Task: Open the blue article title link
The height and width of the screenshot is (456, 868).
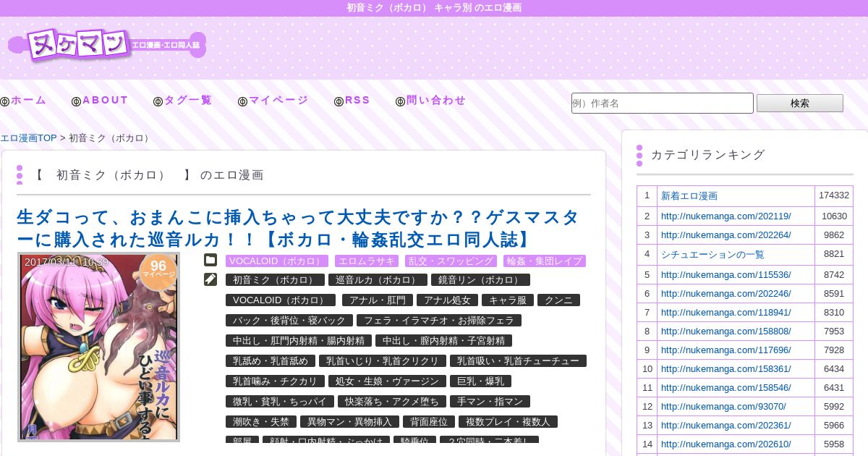Action: pyautogui.click(x=298, y=228)
